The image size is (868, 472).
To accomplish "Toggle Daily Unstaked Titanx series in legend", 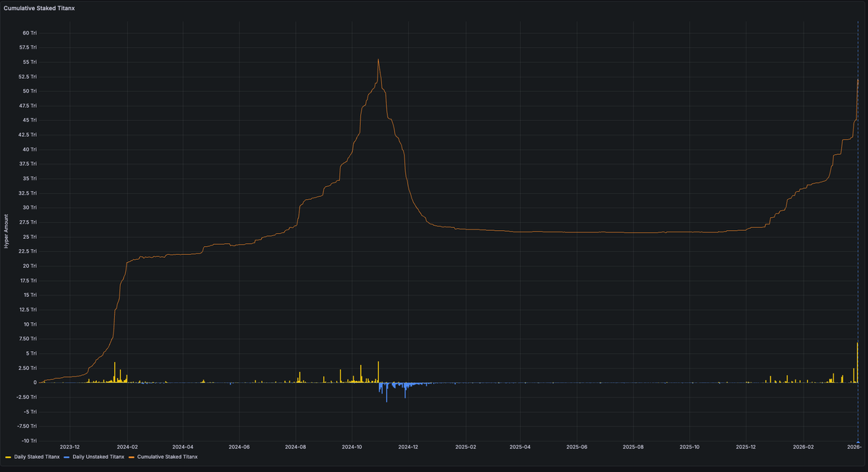I will (x=98, y=457).
